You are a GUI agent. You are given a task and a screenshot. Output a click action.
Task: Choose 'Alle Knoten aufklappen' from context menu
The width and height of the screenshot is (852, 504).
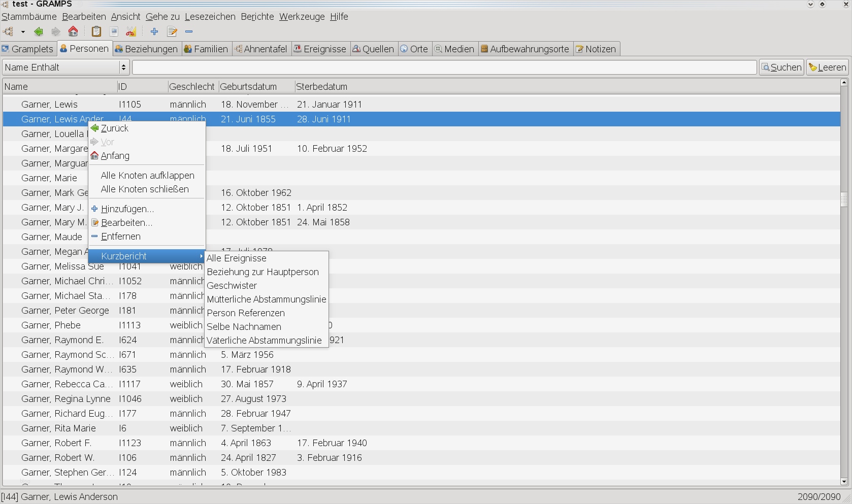tap(147, 176)
